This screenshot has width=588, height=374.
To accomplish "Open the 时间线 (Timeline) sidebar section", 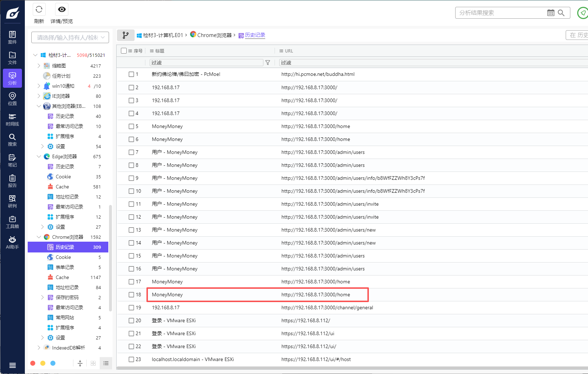I will point(12,119).
